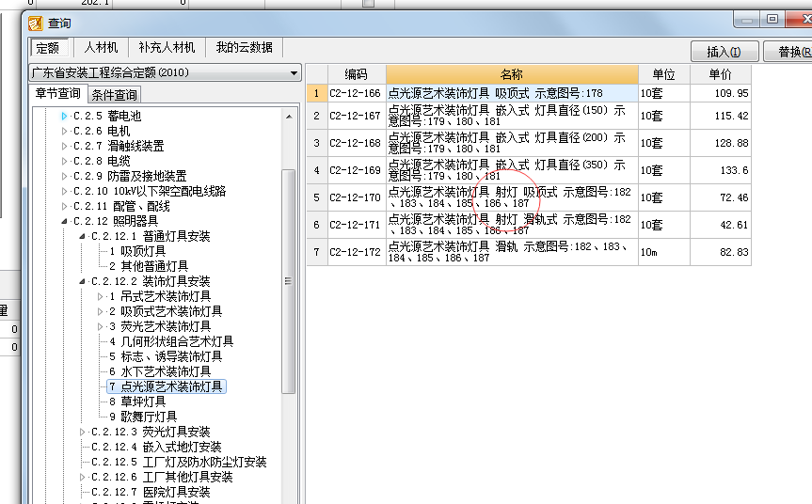Expand the 荧光艺术装饰灯具 node
812x504 pixels.
100,326
